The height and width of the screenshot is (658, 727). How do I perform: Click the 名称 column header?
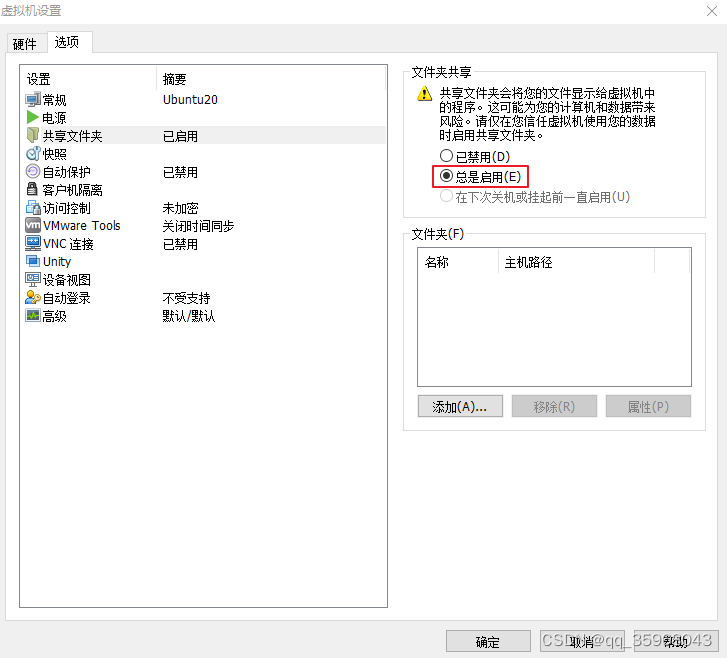458,262
